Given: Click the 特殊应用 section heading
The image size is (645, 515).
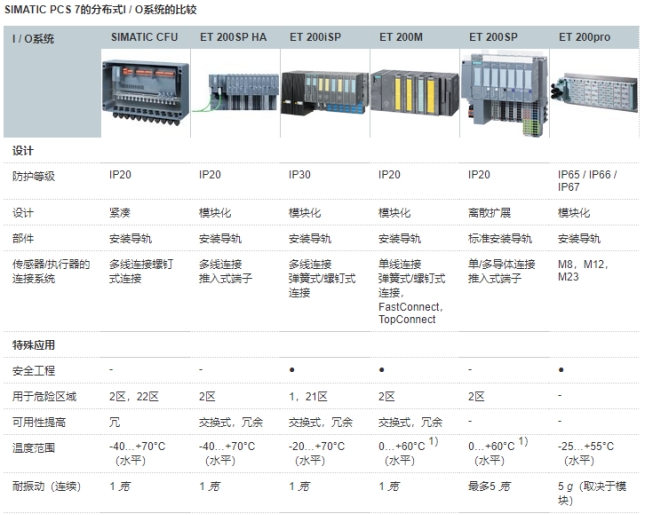Looking at the screenshot, I should 33,345.
